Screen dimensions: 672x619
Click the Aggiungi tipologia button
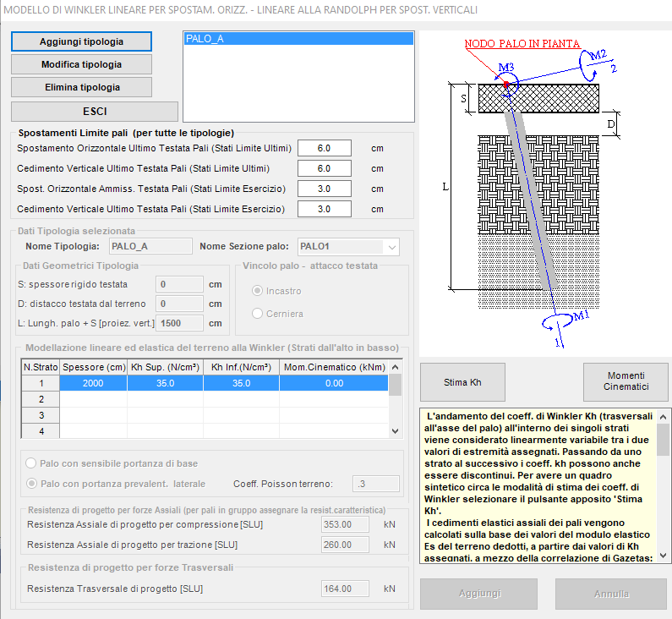[x=81, y=41]
